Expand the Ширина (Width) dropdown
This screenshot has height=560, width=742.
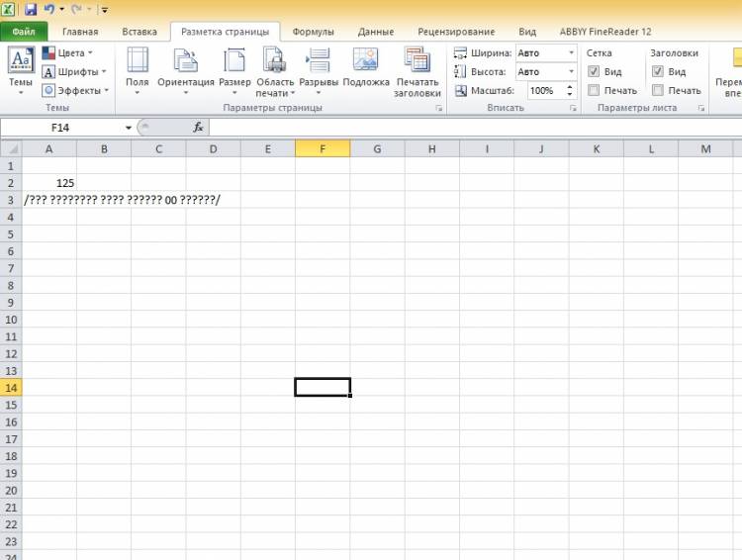(571, 53)
